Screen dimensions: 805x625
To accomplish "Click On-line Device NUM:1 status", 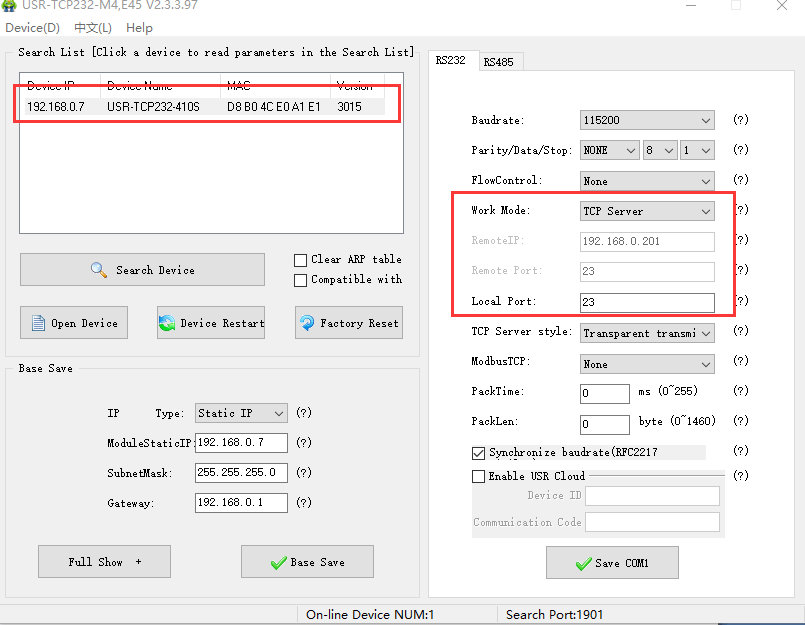I will (x=370, y=614).
